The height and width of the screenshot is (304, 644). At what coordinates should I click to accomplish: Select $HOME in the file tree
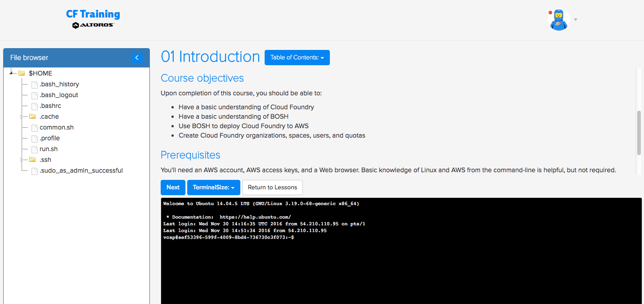(x=41, y=73)
